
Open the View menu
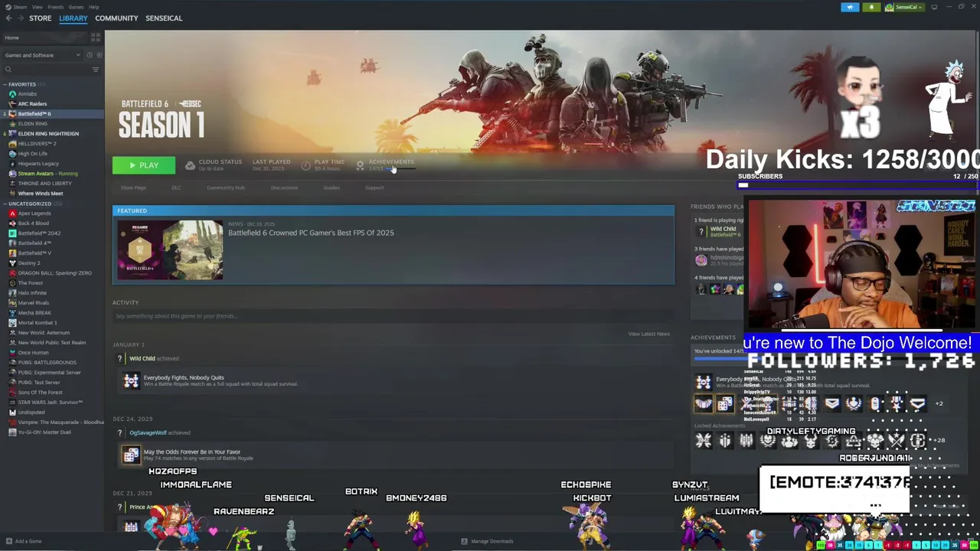click(x=37, y=7)
